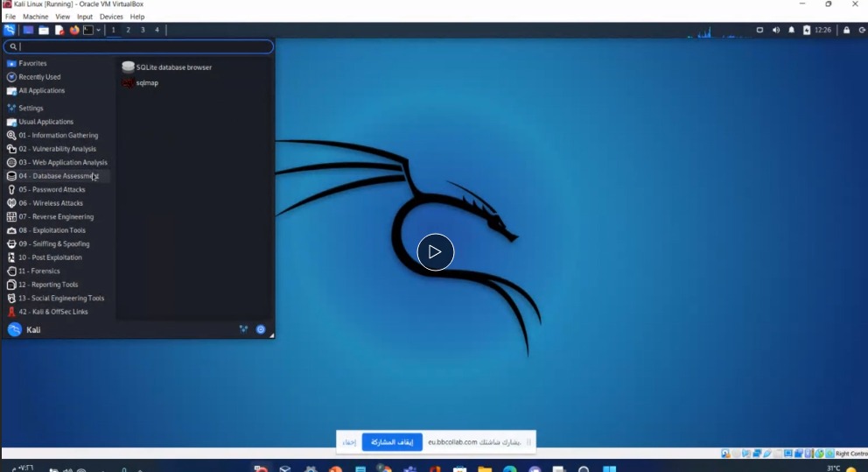Open the terminal emulator panel icon

click(x=88, y=30)
